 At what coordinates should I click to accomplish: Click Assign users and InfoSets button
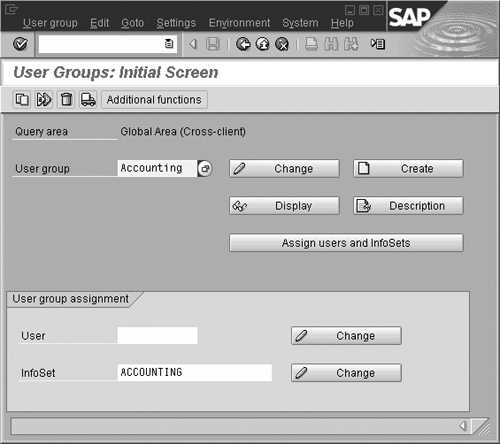coord(346,243)
